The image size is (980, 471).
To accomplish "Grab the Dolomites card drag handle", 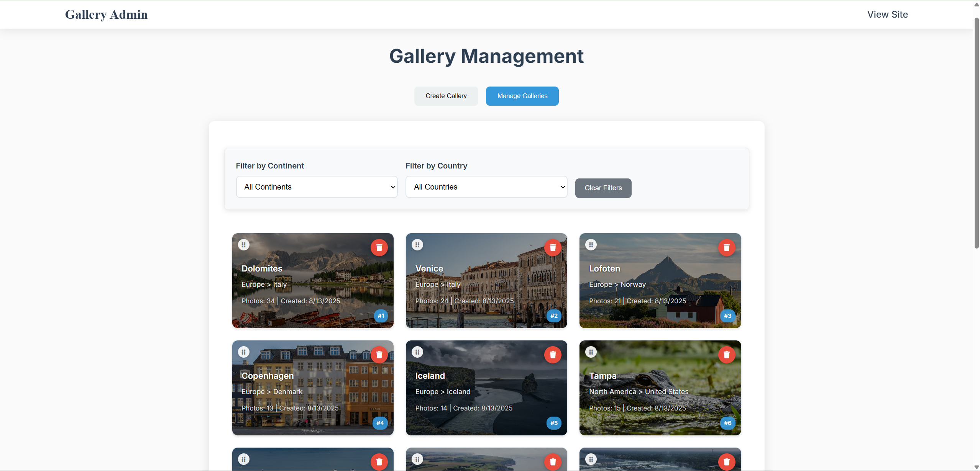I will tap(243, 245).
